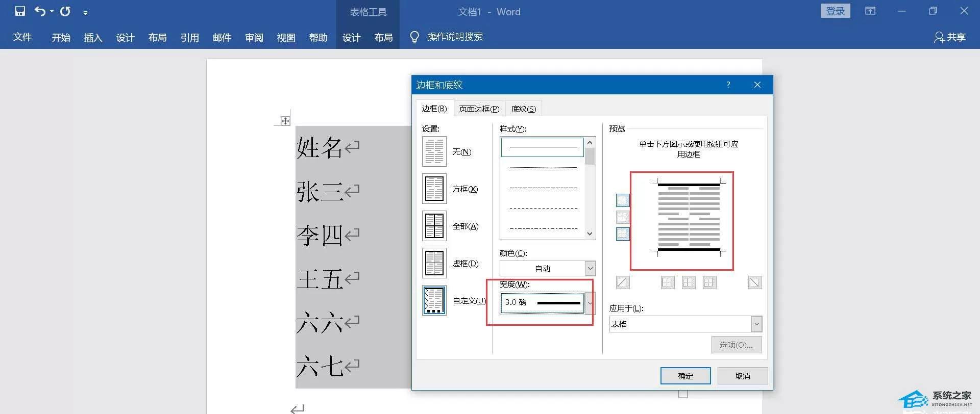Viewport: 980px width, 414px height.
Task: Open the 宽度 width dropdown
Action: [x=590, y=303]
